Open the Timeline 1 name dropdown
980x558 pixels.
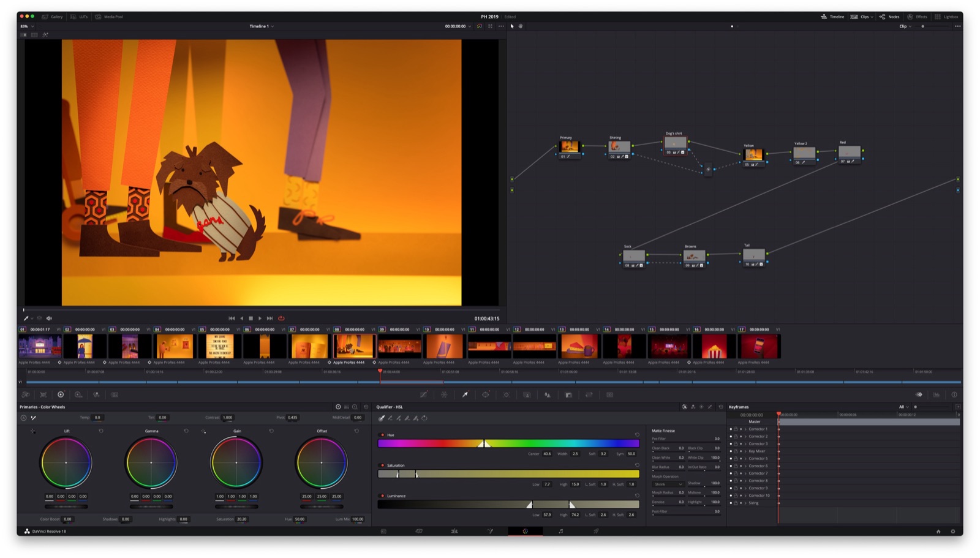pos(262,26)
